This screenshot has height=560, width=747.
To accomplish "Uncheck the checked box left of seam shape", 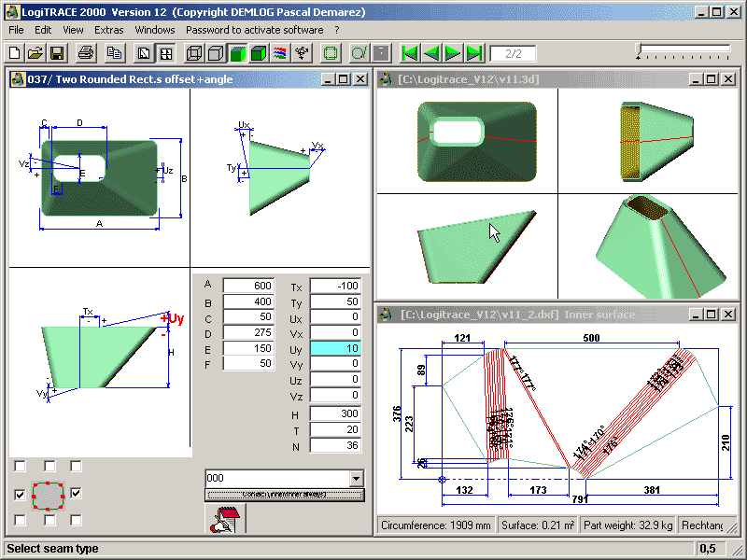I will 20,495.
